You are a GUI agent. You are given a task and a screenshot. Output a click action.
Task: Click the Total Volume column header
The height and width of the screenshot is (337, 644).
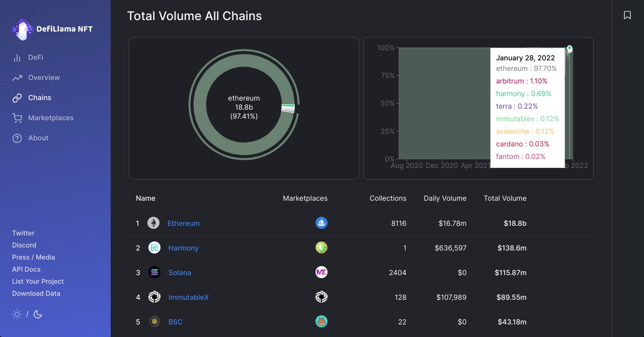click(x=505, y=198)
